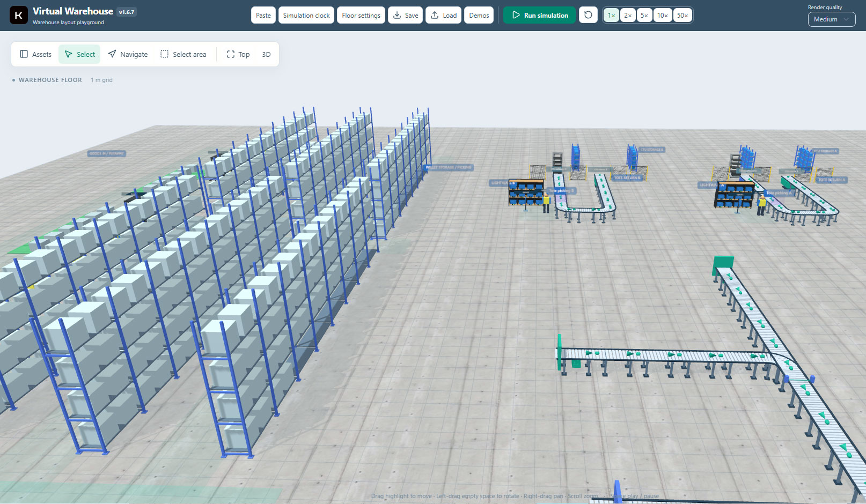Open the Assets panel
The height and width of the screenshot is (504, 866).
pyautogui.click(x=35, y=54)
